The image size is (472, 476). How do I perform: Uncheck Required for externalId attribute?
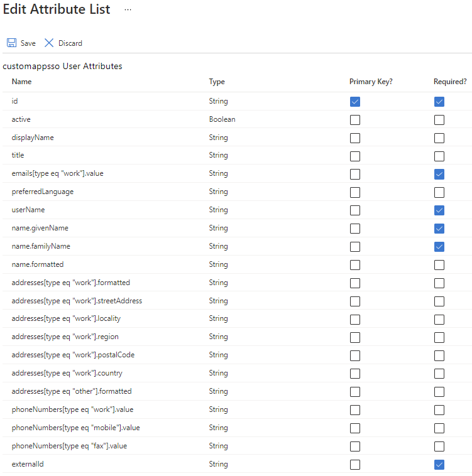pyautogui.click(x=439, y=465)
